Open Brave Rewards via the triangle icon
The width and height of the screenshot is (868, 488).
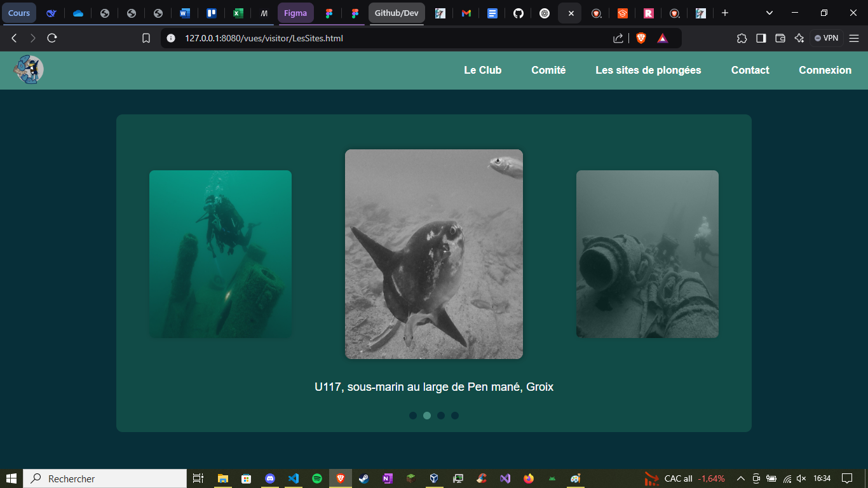663,37
